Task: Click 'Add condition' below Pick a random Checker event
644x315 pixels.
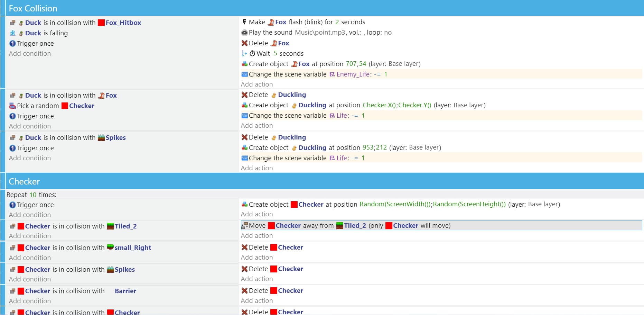Action: [30, 126]
